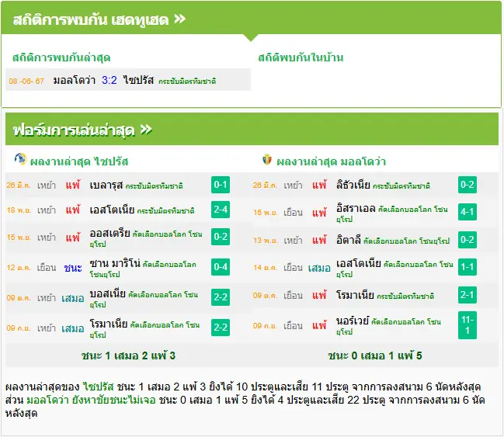Switch to สถิติการพบกันล่าสุด tab
This screenshot has height=437, width=504.
pyautogui.click(x=61, y=58)
